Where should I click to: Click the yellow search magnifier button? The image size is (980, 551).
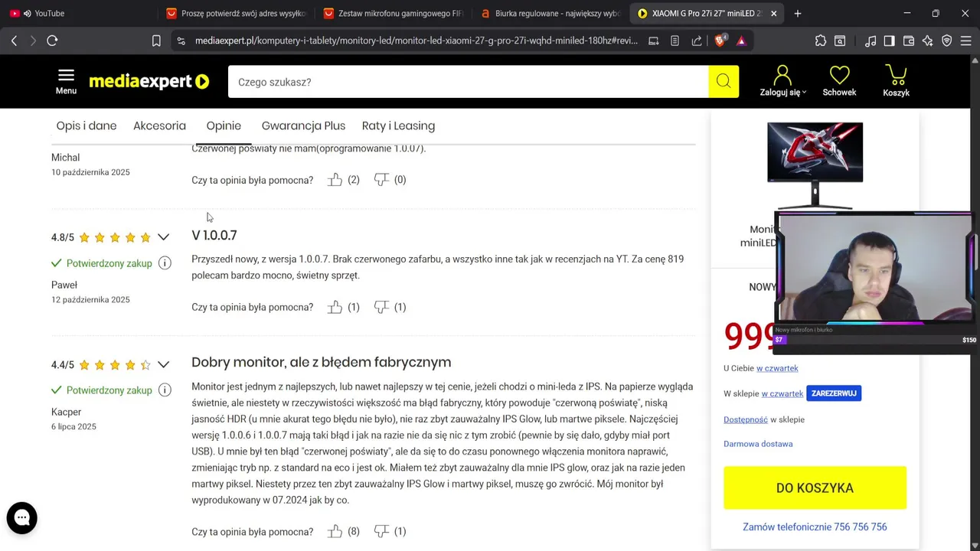point(724,81)
